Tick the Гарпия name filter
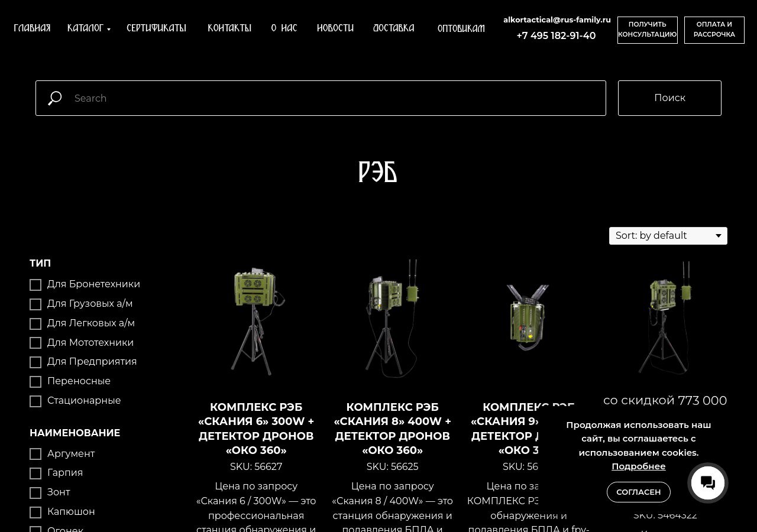 [36, 473]
